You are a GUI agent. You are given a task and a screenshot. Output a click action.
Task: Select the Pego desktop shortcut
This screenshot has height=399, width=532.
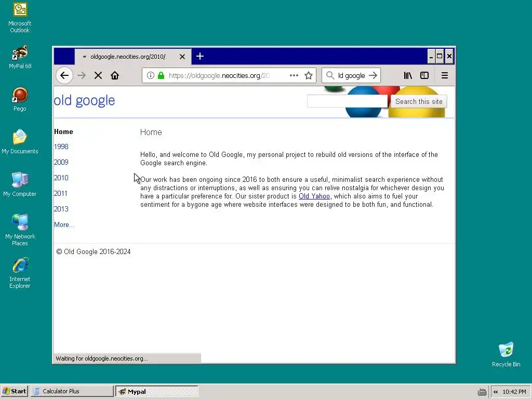click(x=20, y=99)
